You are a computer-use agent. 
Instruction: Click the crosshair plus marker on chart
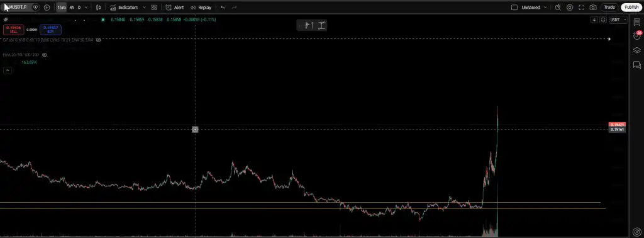(x=195, y=130)
